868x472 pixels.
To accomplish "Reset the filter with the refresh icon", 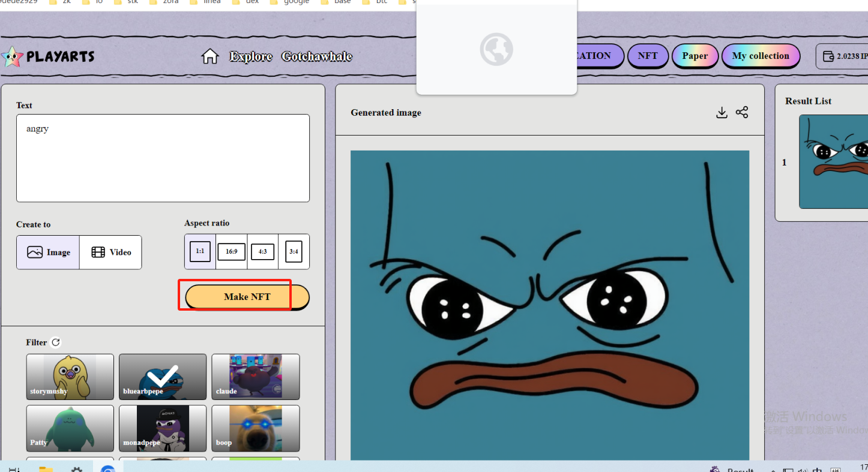I will click(56, 342).
